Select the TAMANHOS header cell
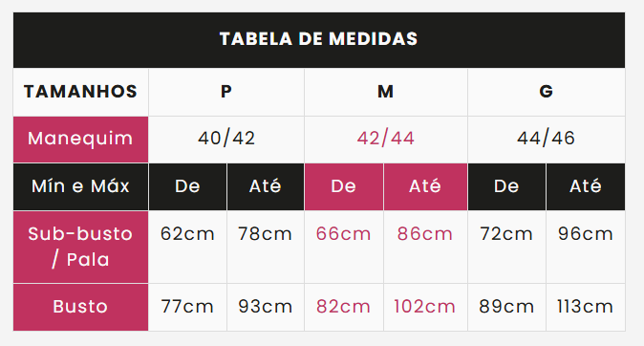The height and width of the screenshot is (346, 644). click(80, 92)
